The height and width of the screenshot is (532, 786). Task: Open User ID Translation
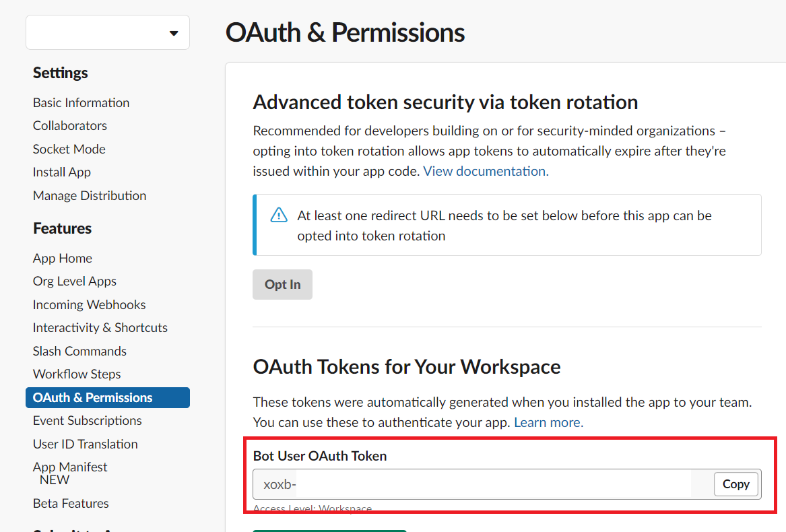[86, 444]
